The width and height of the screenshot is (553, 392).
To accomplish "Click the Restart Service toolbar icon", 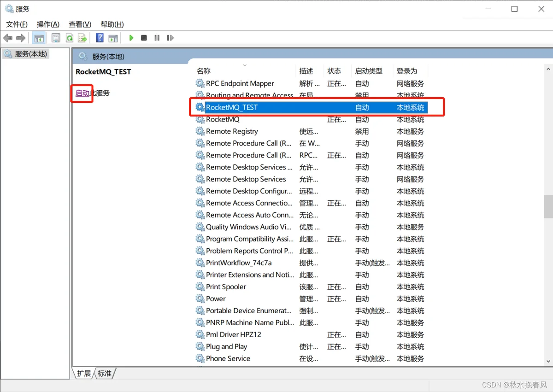I will pos(170,38).
